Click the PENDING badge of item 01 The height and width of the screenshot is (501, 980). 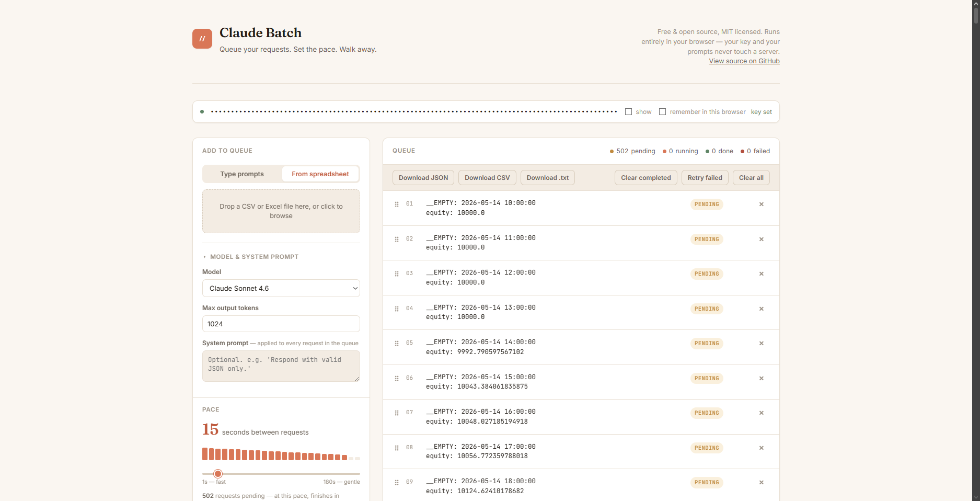click(707, 204)
